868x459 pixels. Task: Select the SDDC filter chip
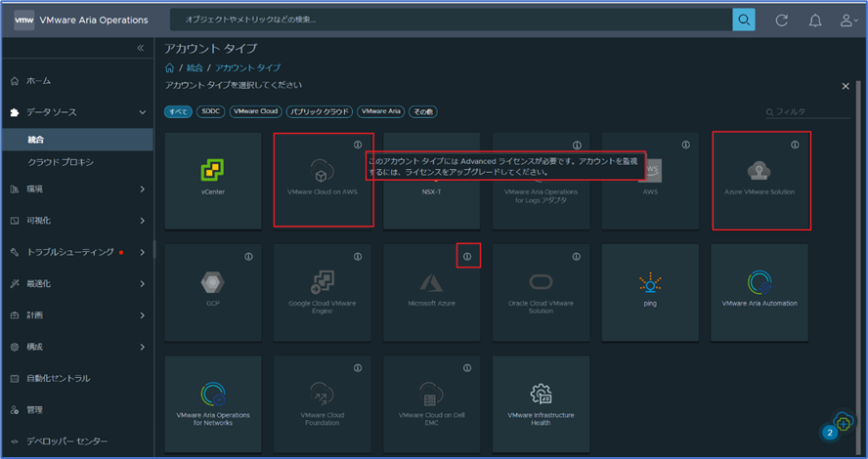(x=211, y=111)
